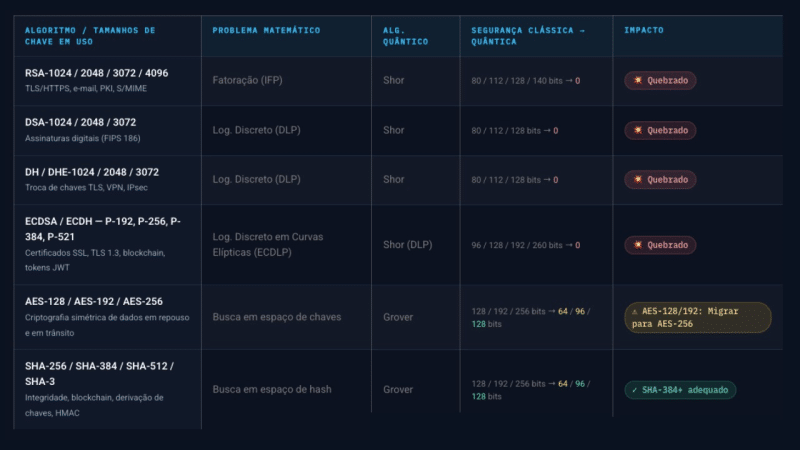Click the Shor (DLP) cell in the ECDSA row
The width and height of the screenshot is (800, 450).
tap(408, 245)
